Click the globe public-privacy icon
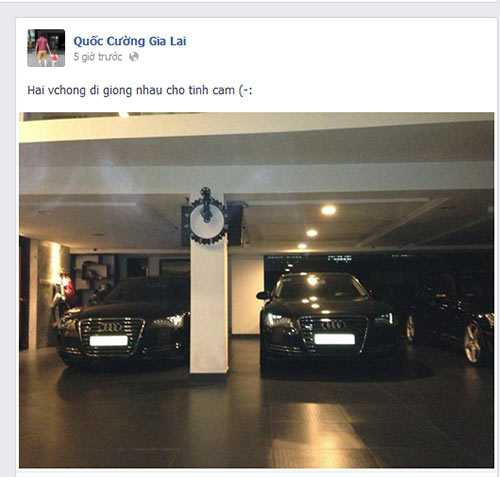 point(134,57)
